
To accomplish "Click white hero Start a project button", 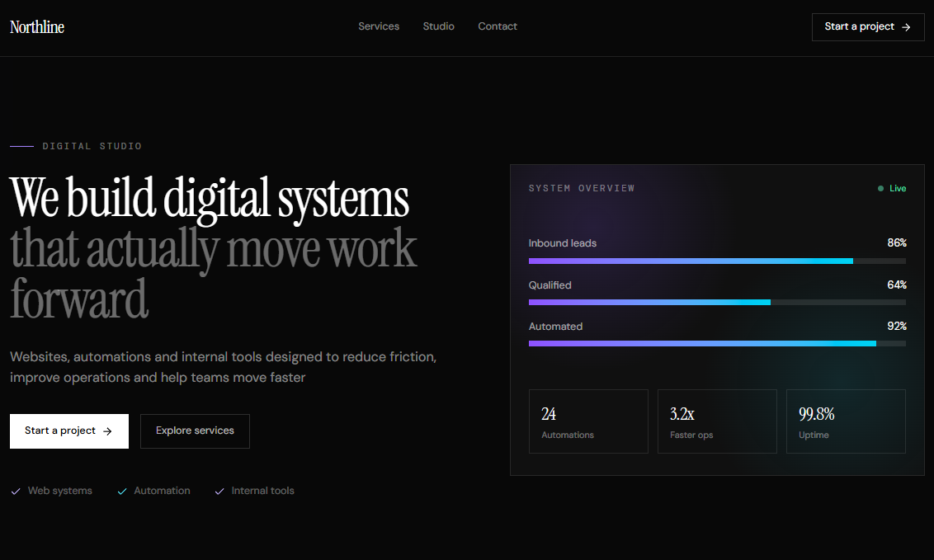I will [x=69, y=431].
